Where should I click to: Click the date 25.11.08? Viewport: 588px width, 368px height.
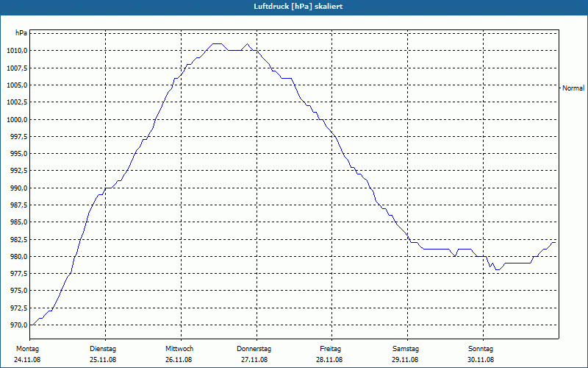[x=103, y=360]
